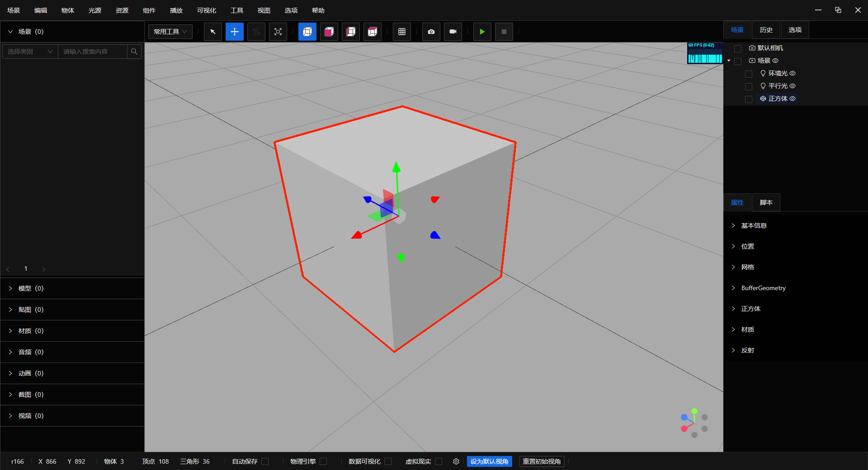Open the 常用工具 dropdown
This screenshot has width=868, height=470.
point(170,32)
